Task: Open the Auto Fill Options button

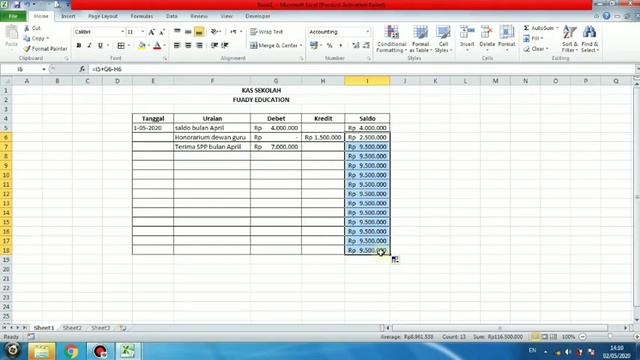Action: pos(395,260)
